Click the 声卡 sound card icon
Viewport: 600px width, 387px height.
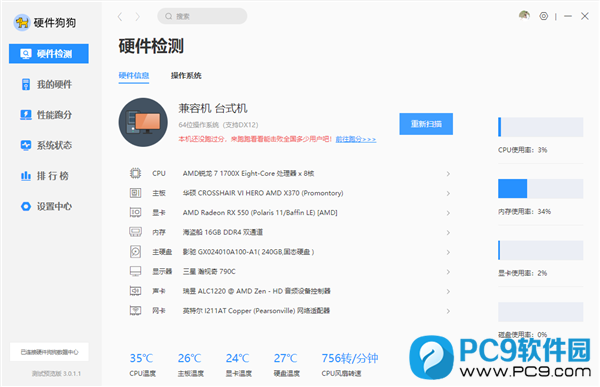(x=135, y=291)
